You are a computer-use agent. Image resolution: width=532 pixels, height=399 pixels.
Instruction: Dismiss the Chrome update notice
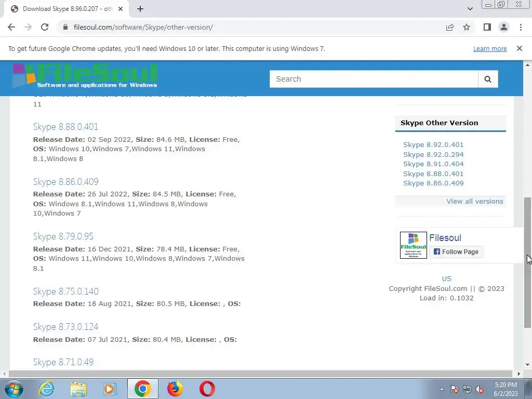(x=520, y=48)
